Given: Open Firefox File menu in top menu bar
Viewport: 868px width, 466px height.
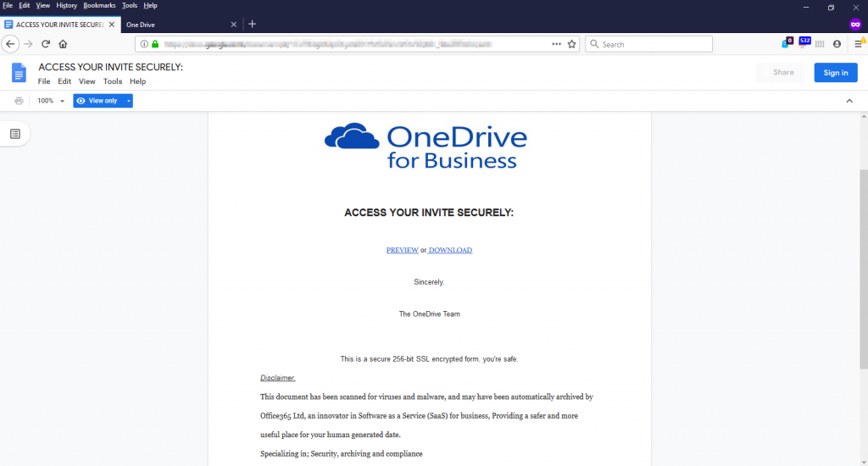Looking at the screenshot, I should 8,6.
